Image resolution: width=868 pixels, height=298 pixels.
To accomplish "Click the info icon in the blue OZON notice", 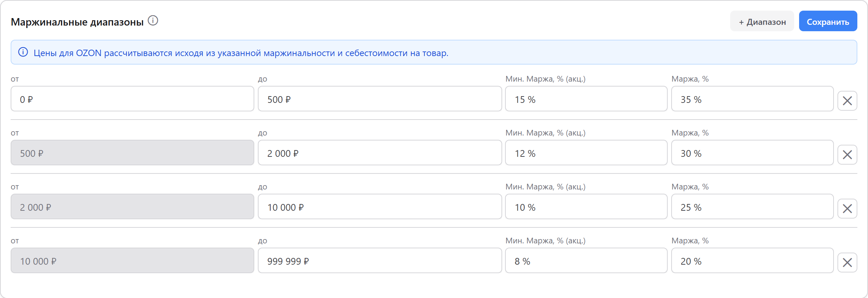I will pyautogui.click(x=23, y=52).
